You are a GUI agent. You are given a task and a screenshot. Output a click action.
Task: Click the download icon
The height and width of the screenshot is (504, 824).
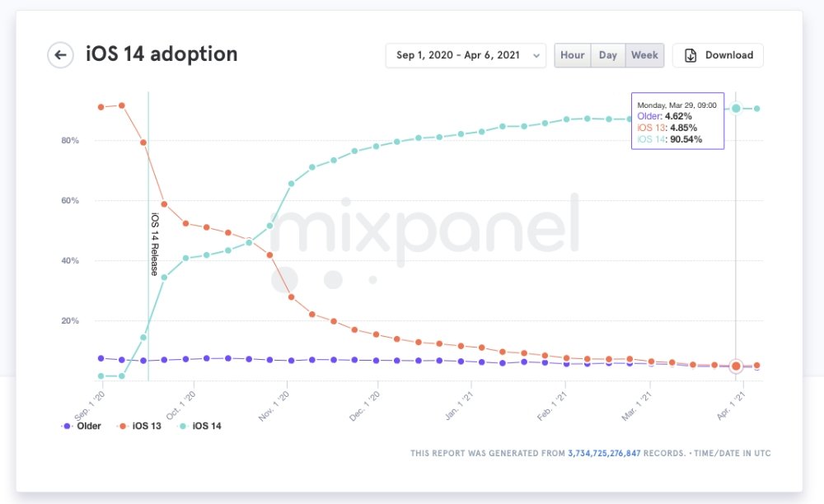(691, 55)
